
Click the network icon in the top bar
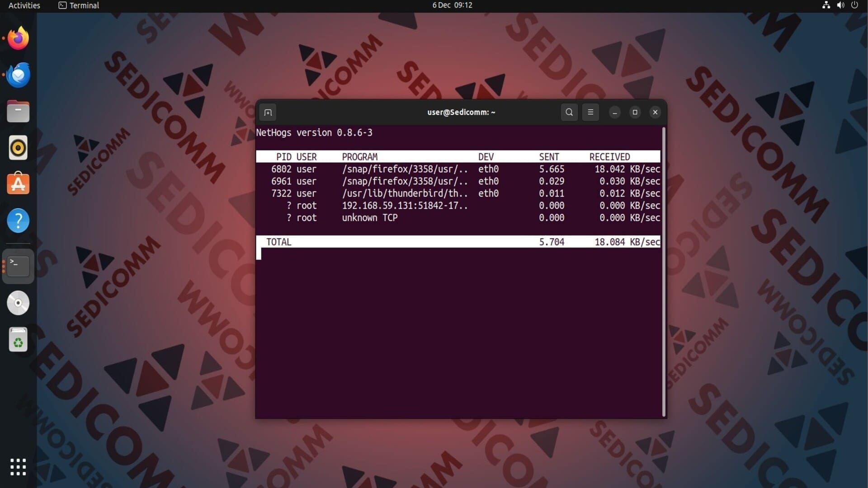(x=826, y=5)
